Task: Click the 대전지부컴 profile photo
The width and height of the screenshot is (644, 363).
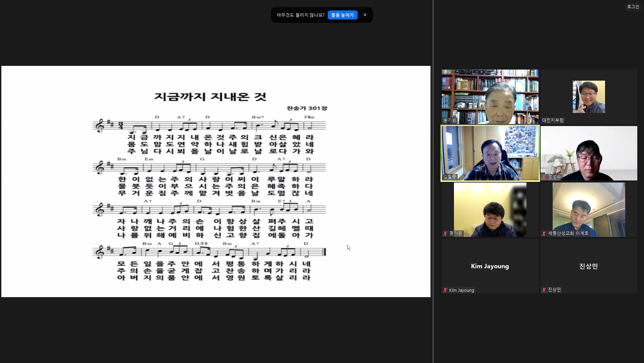Action: (589, 97)
